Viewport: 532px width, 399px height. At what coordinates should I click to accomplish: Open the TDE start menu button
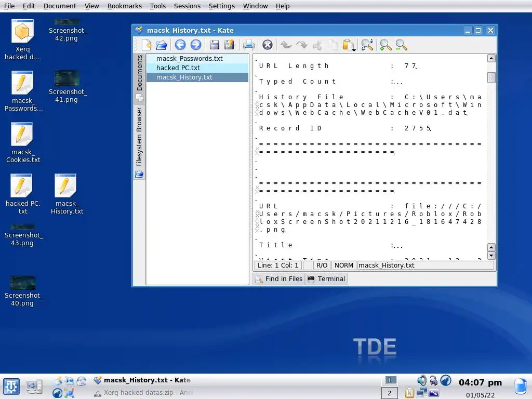(x=11, y=387)
